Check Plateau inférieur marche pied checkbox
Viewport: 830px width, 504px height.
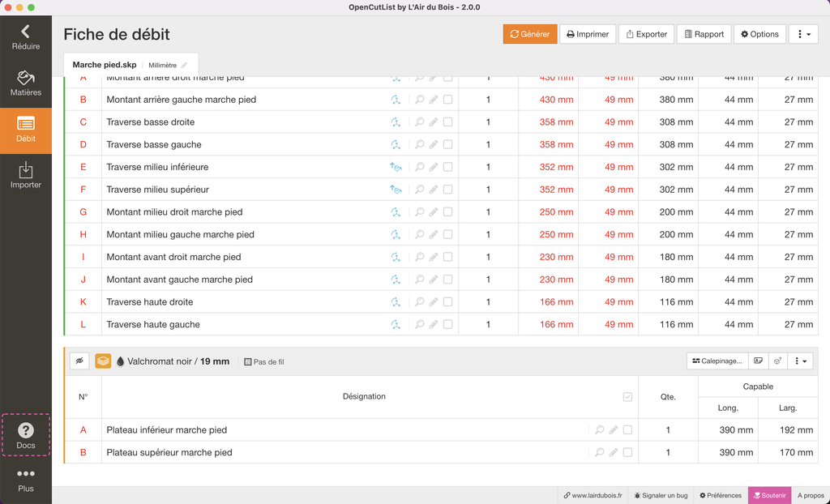tap(627, 430)
